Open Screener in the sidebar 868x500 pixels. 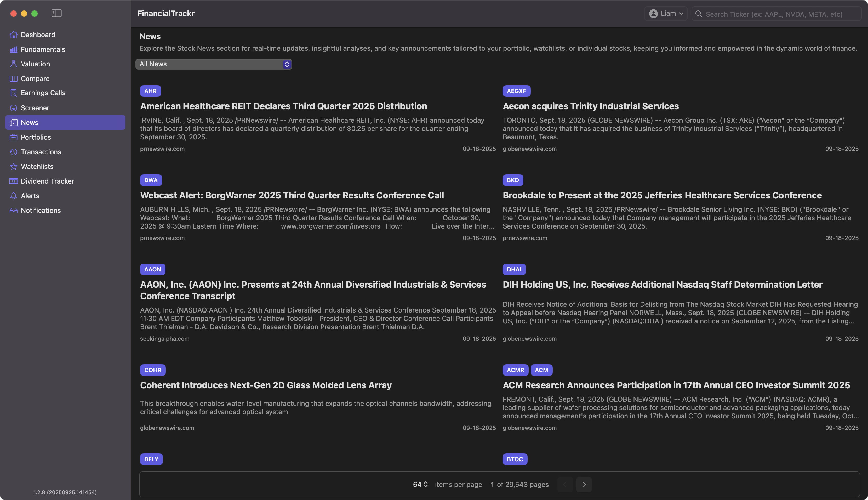35,108
